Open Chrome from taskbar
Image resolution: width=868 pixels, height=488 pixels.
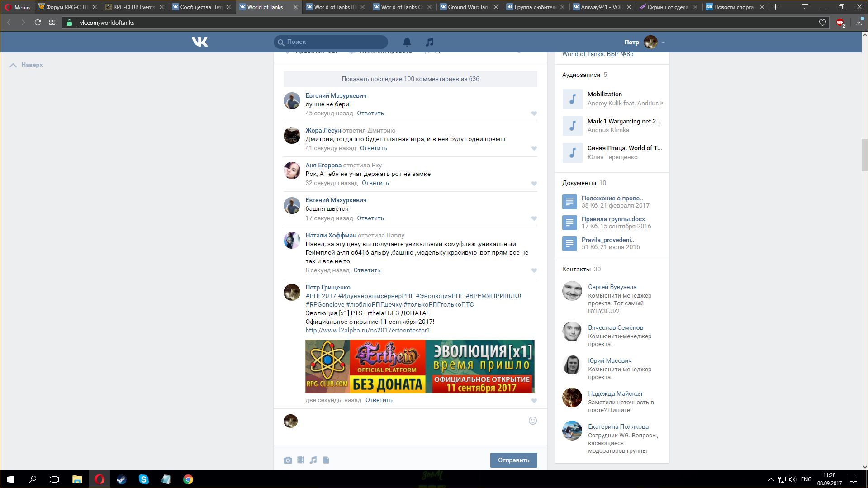(x=188, y=479)
